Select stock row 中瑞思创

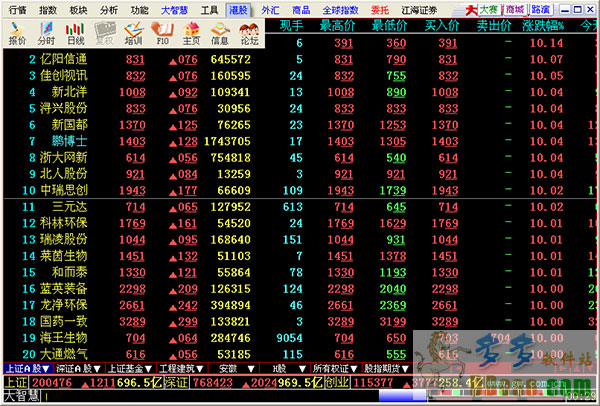tap(302, 191)
